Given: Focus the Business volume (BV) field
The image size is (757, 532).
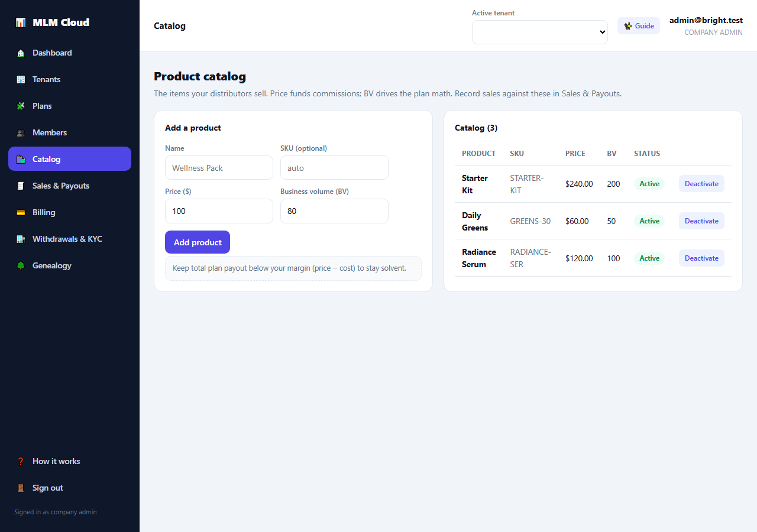Looking at the screenshot, I should point(334,211).
